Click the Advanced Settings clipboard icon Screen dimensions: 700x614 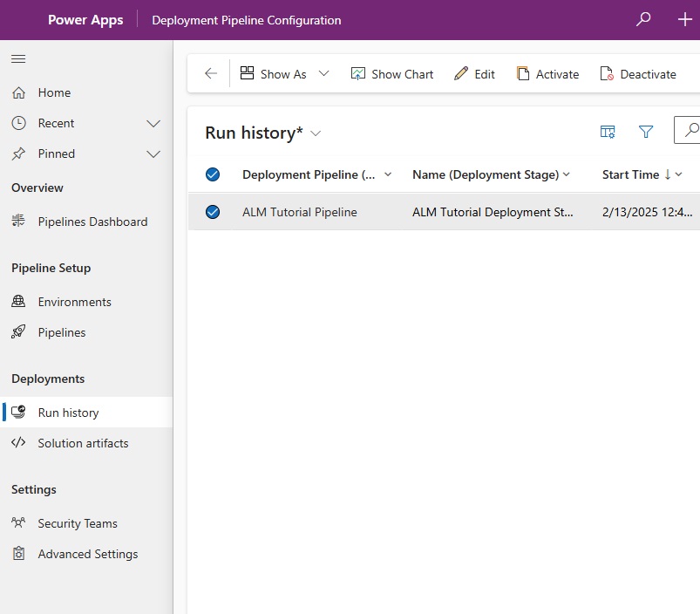coord(18,553)
